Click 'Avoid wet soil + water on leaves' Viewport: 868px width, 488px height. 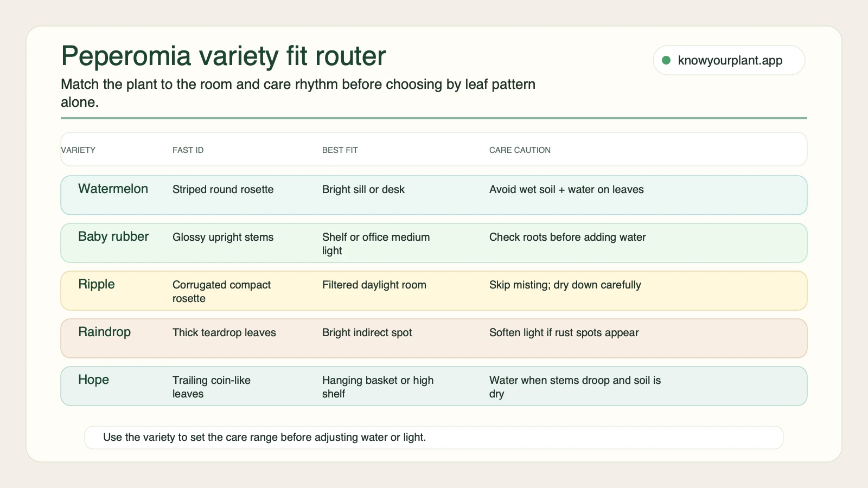[566, 189]
